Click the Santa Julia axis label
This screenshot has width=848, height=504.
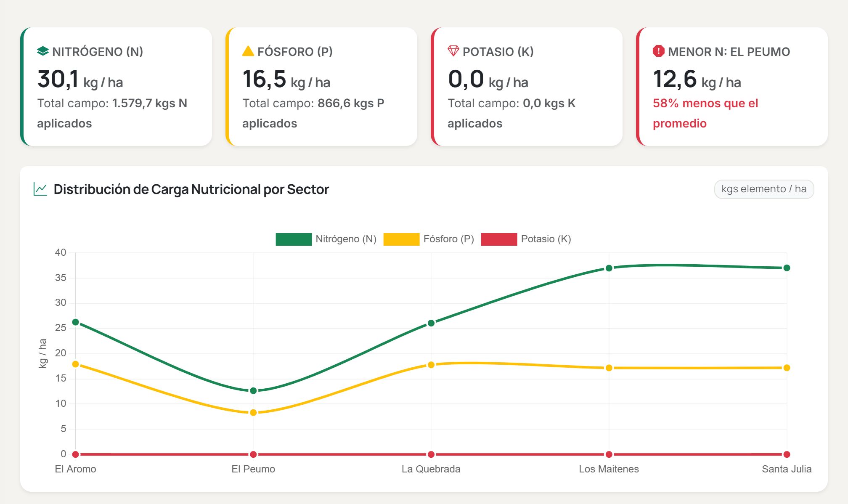787,469
